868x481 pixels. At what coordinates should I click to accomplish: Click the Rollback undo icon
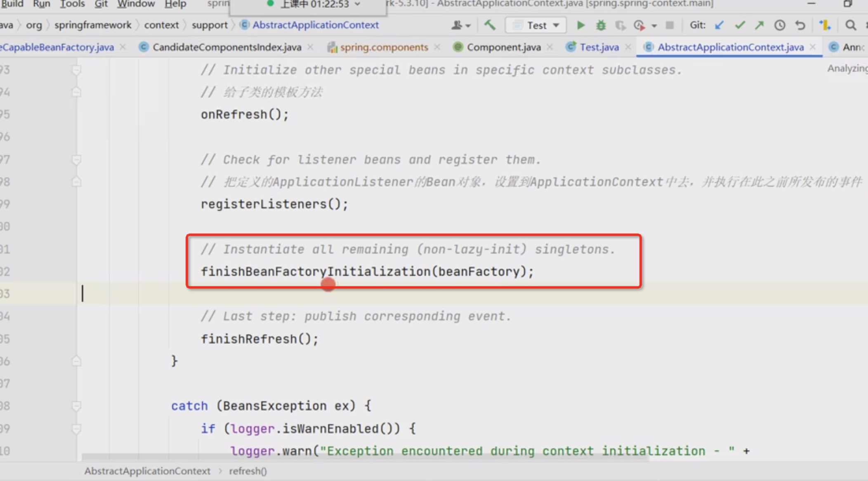point(800,26)
